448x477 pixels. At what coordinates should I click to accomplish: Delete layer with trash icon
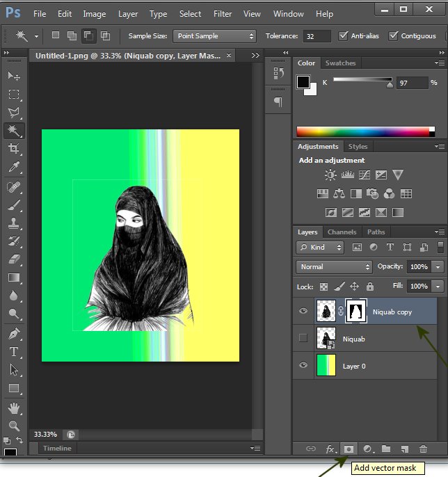tap(423, 449)
